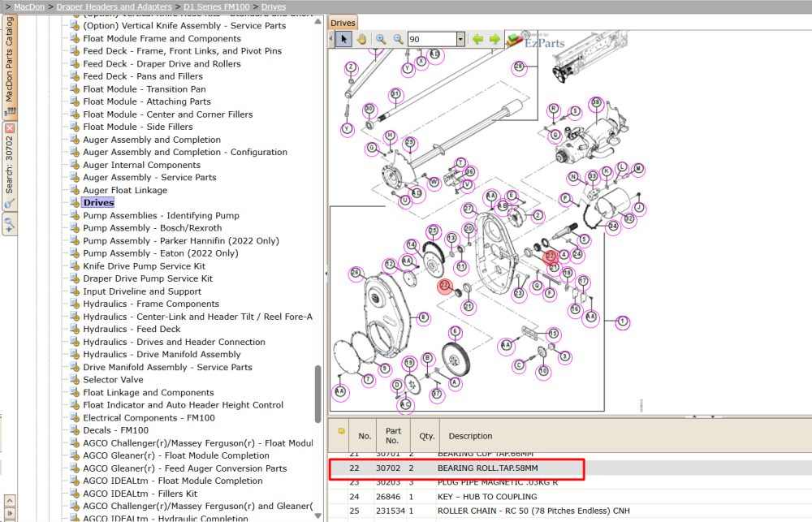Click the zoom value field showing 90
Viewport: 812px width, 522px height.
click(432, 39)
